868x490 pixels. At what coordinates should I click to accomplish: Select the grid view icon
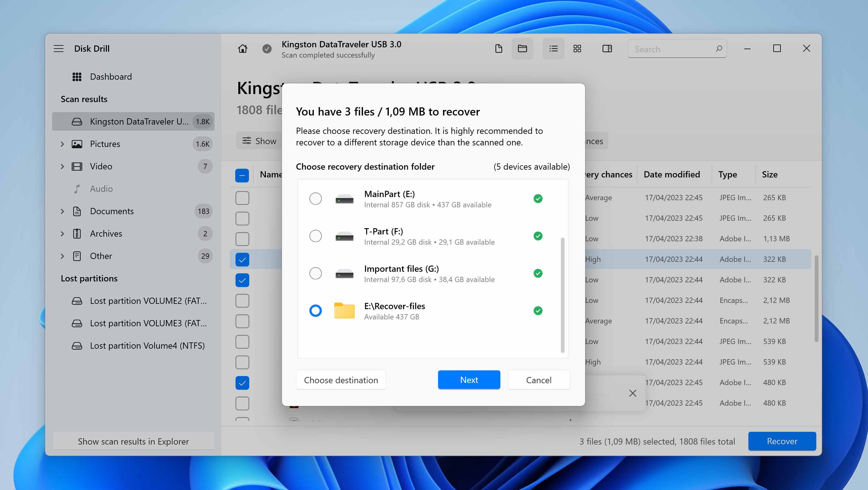tap(578, 49)
